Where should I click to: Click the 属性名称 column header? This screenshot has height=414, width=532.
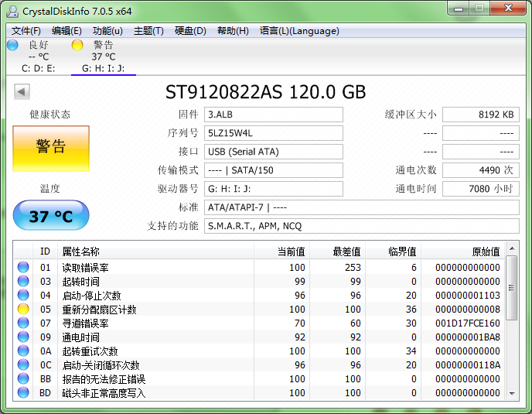155,251
